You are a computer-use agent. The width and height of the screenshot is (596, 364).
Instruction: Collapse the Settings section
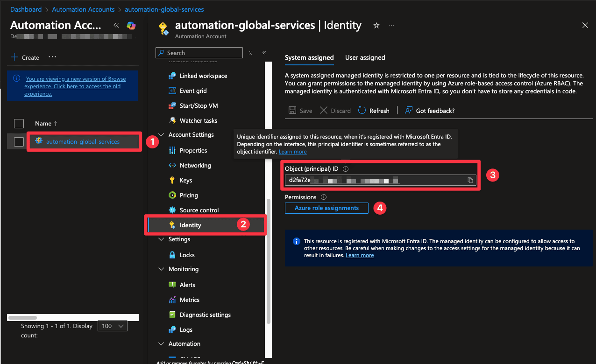[x=161, y=239]
